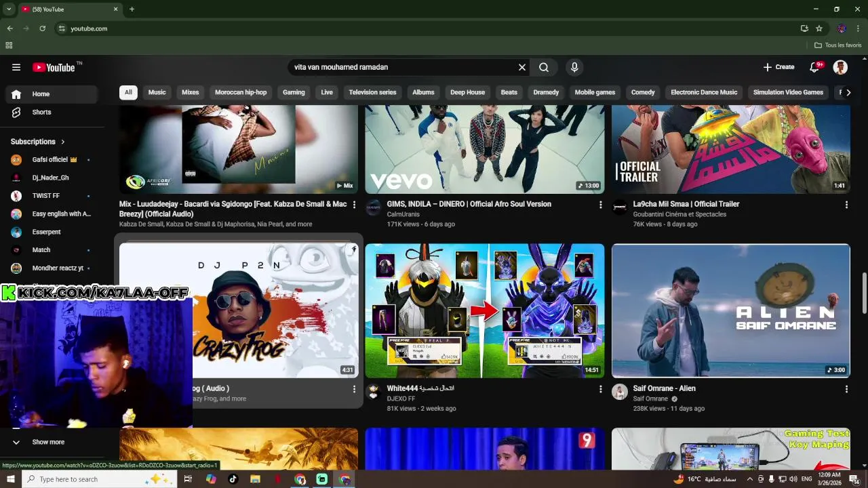Open the notifications bell
The height and width of the screenshot is (488, 868).
coord(816,67)
